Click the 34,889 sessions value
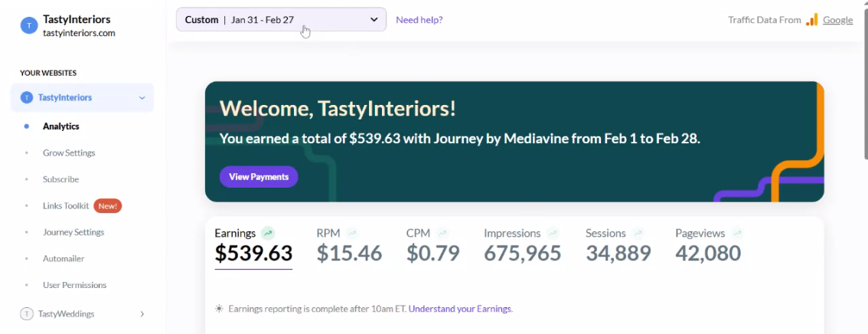The height and width of the screenshot is (334, 868). 618,253
